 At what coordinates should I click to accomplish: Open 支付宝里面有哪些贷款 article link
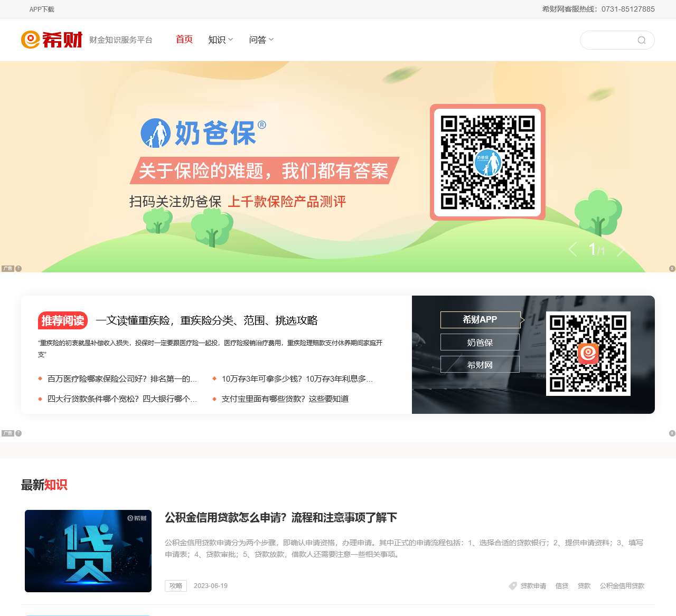(x=285, y=399)
